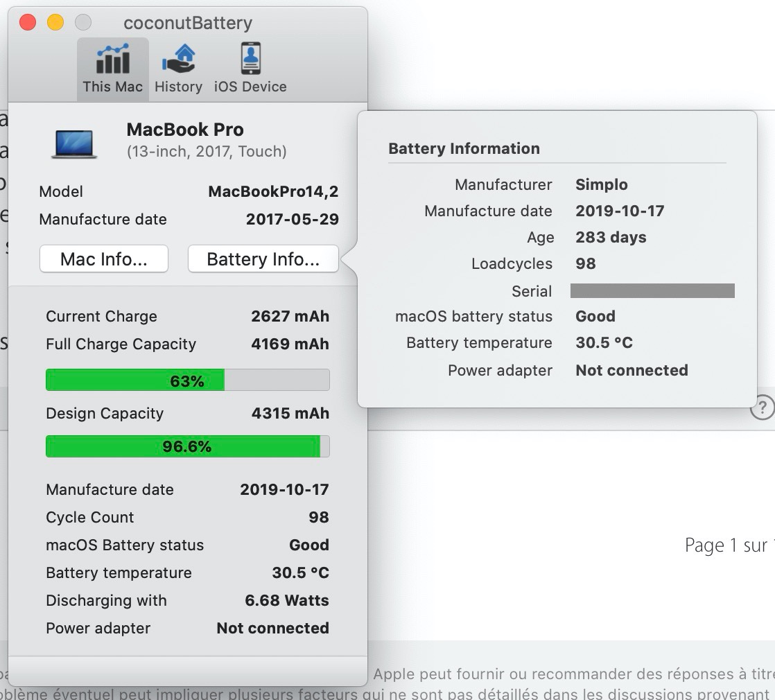Viewport: 775px width, 700px height.
Task: Click the (13-inch, 2017, Touch) subtitle
Action: (207, 151)
